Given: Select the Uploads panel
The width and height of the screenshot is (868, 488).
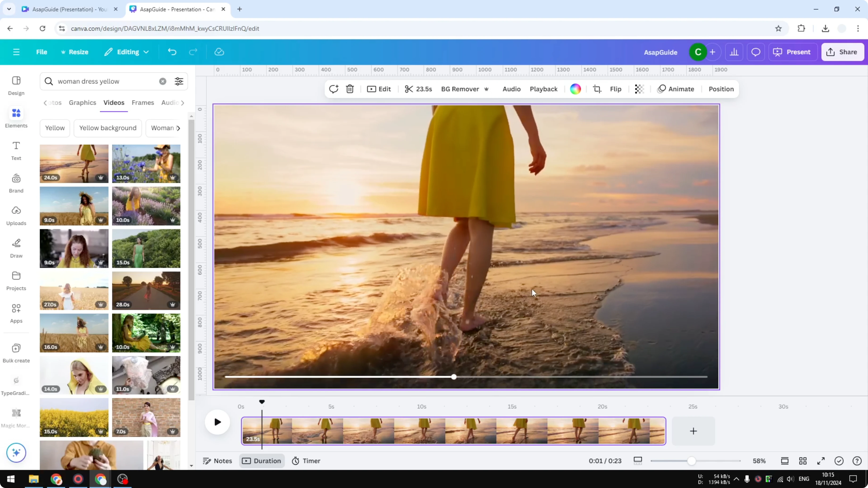Looking at the screenshot, I should (x=16, y=215).
